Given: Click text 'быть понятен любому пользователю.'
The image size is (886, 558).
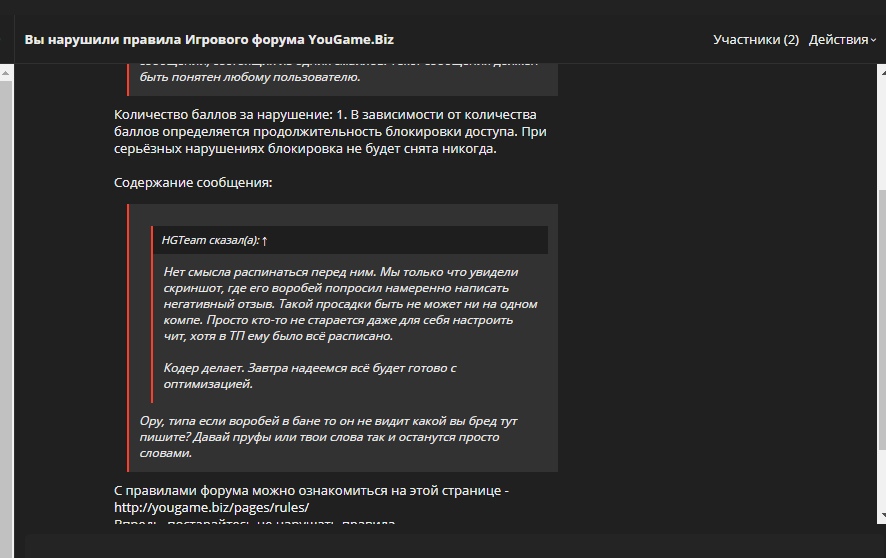Looking at the screenshot, I should (250, 77).
